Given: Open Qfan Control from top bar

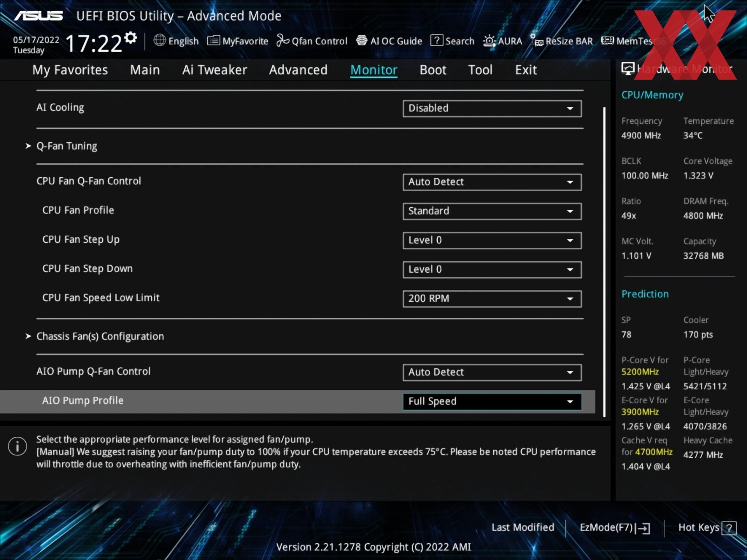Looking at the screenshot, I should pyautogui.click(x=319, y=41).
